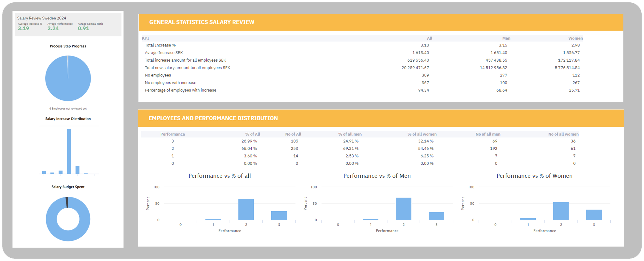Click the 'No of all women' value 61
Image resolution: width=644 pixels, height=261 pixels.
coord(573,149)
